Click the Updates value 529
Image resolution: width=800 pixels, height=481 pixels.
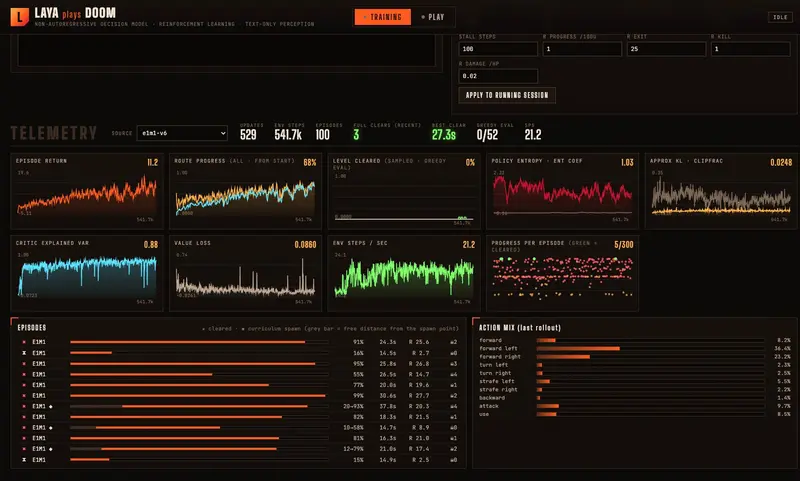pos(248,135)
